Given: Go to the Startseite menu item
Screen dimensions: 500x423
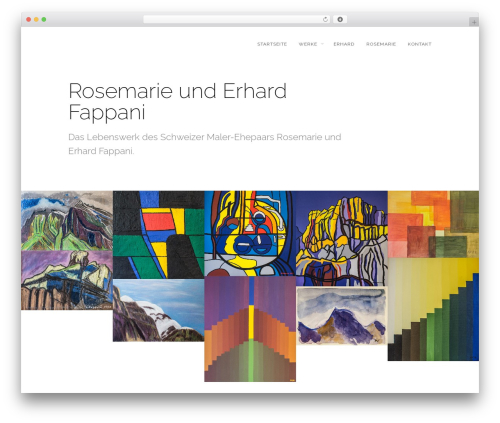Looking at the screenshot, I should [272, 44].
